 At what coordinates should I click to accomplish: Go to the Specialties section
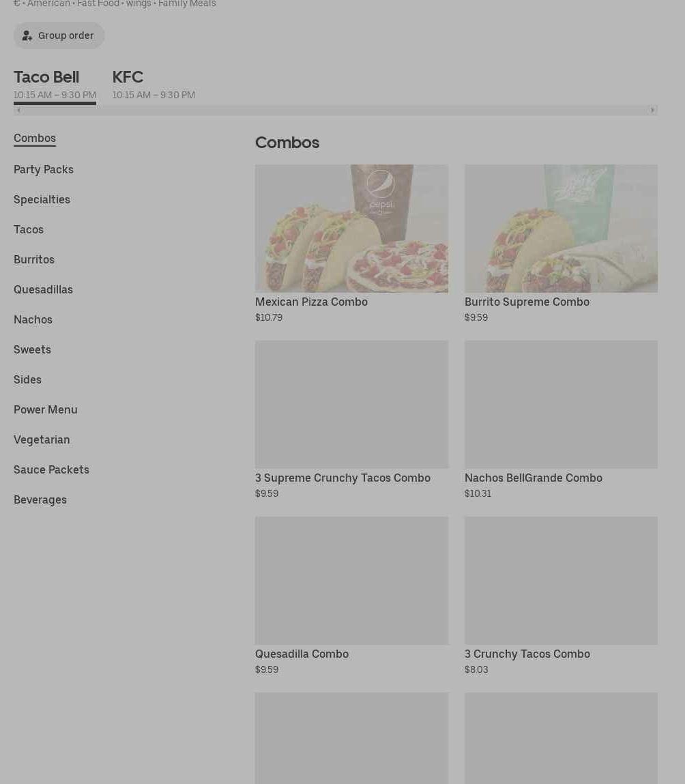[x=42, y=199]
